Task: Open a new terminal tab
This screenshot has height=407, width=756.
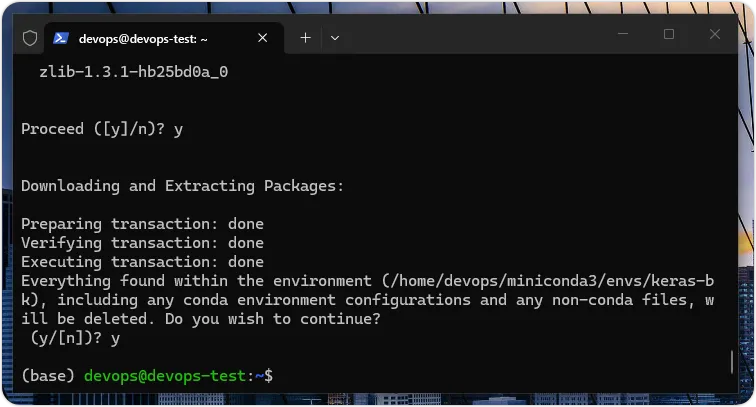Action: click(306, 38)
